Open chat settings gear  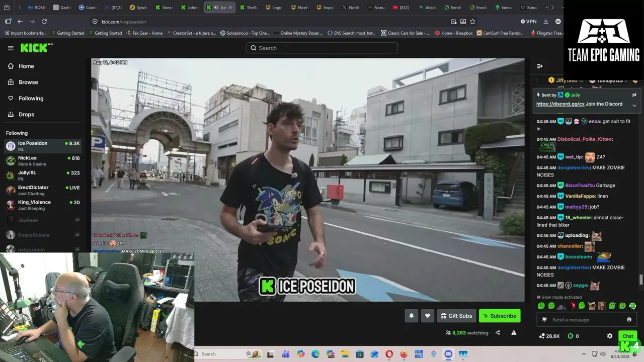(x=610, y=336)
